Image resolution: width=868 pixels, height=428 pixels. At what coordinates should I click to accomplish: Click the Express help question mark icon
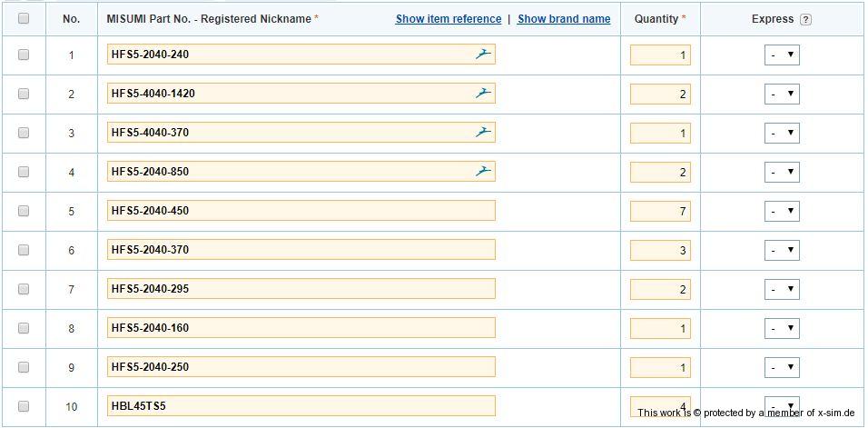tap(805, 20)
